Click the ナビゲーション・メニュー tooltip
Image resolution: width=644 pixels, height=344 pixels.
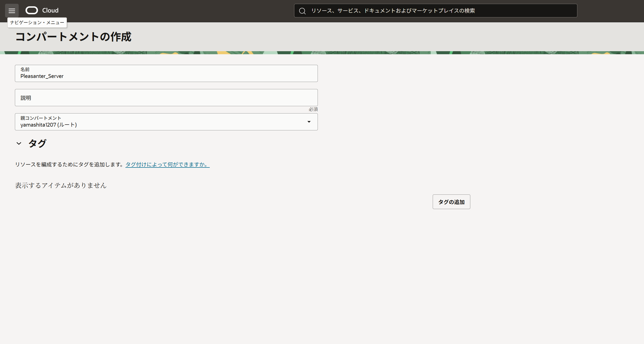point(37,22)
